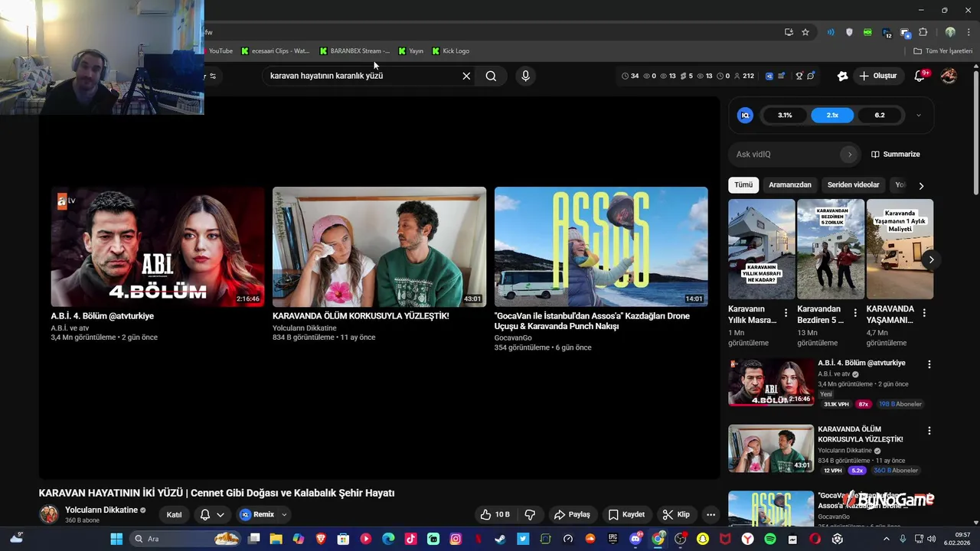The image size is (980, 551).
Task: Play the A.B.İ. 4. Bölüm end-screen thumbnail
Action: (x=158, y=246)
